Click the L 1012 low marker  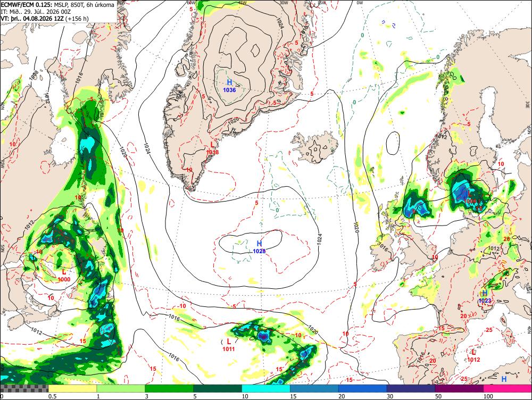coord(473,355)
